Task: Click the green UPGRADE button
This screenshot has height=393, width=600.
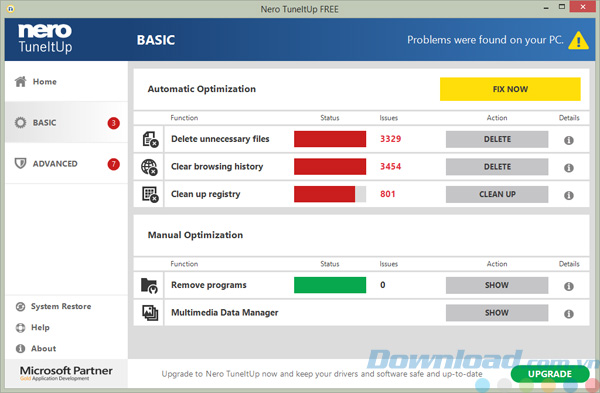Action: [x=550, y=374]
